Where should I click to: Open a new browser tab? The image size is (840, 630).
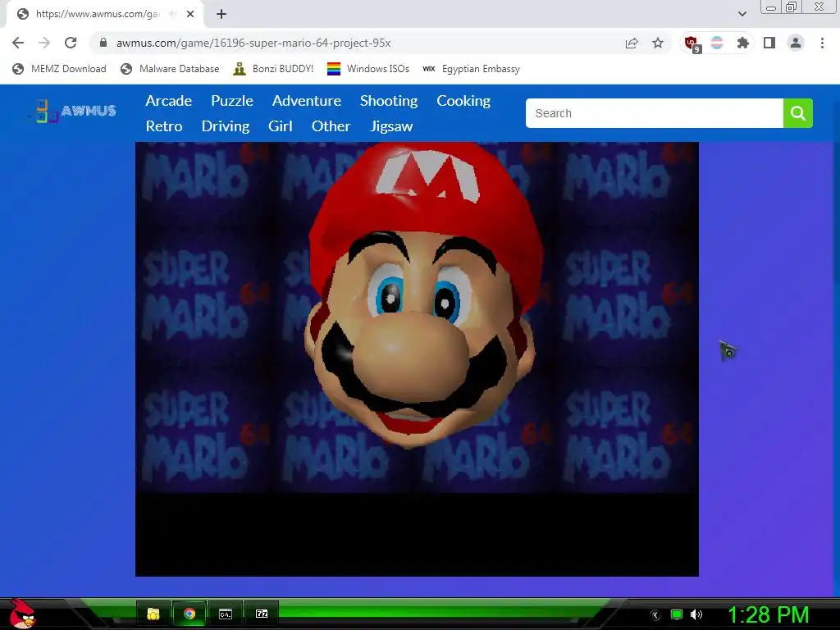[221, 14]
